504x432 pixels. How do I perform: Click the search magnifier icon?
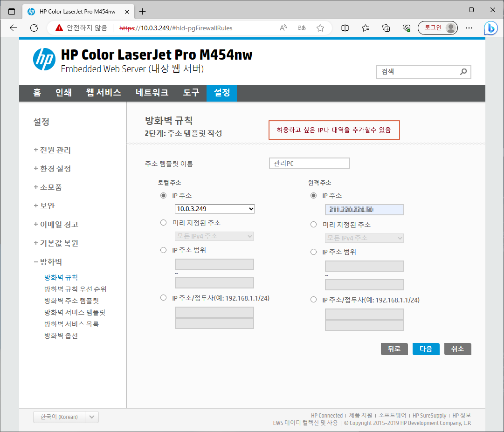pos(463,72)
